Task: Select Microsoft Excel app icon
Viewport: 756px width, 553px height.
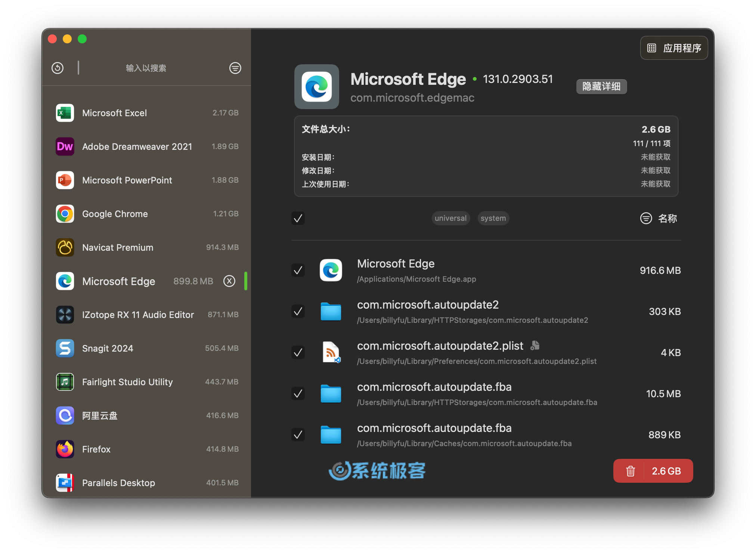Action: (65, 113)
